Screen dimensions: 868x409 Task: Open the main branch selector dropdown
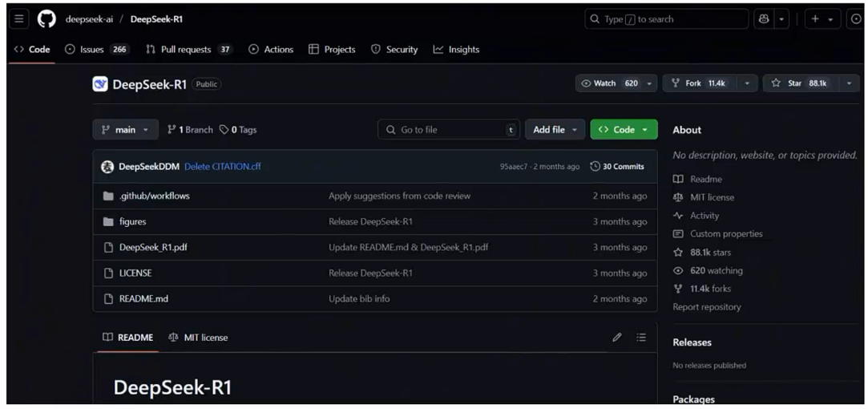pos(126,130)
